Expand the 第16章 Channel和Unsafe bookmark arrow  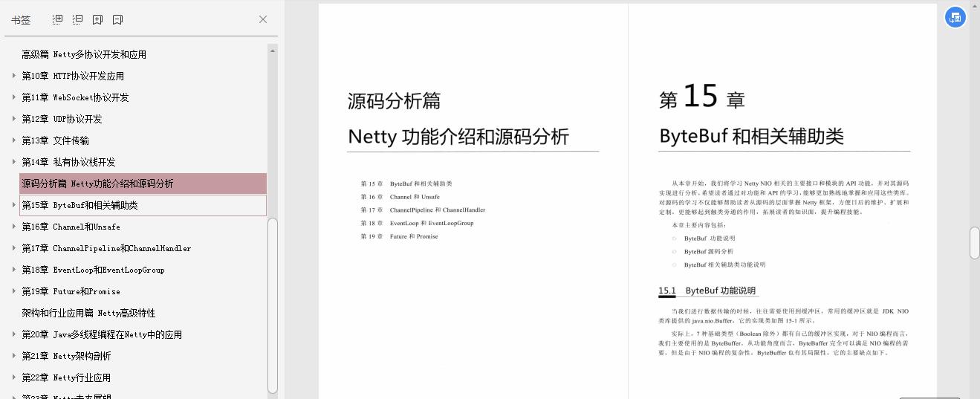14,227
